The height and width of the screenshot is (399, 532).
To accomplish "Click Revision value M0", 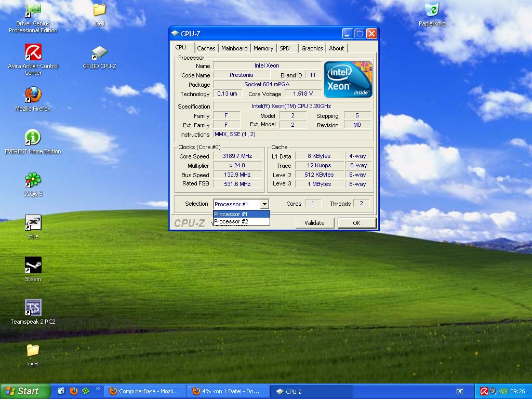I will pyautogui.click(x=357, y=125).
